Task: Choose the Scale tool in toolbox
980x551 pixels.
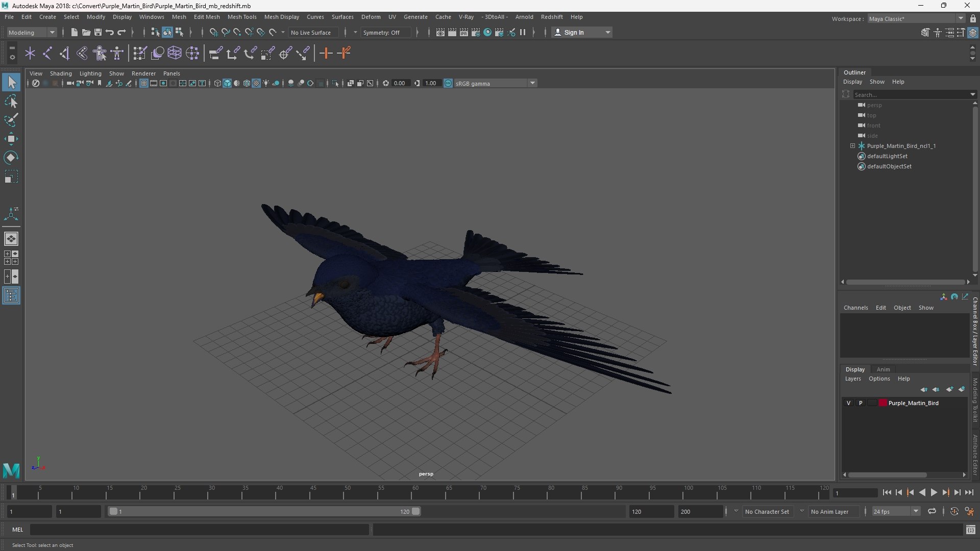Action: (11, 177)
